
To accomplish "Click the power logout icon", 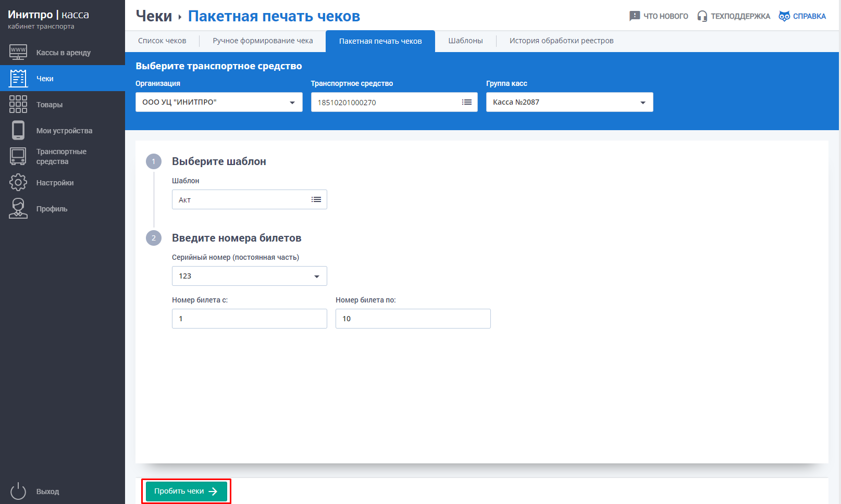I will click(18, 491).
